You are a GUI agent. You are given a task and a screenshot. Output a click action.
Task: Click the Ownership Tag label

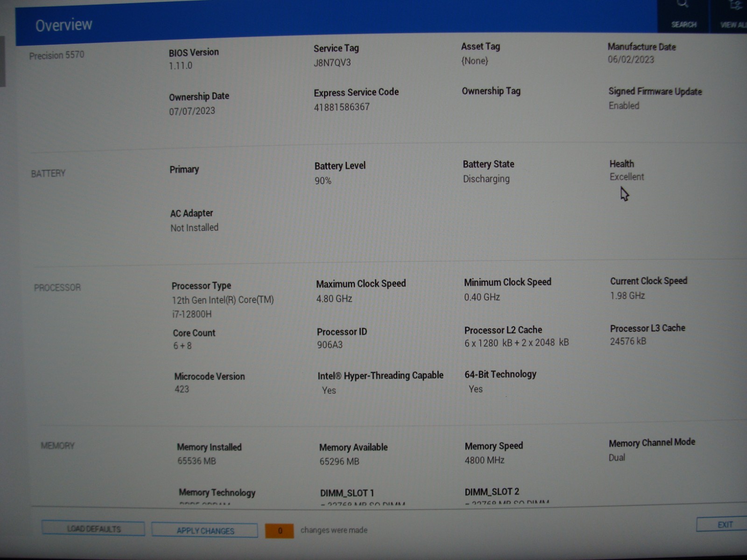(491, 91)
